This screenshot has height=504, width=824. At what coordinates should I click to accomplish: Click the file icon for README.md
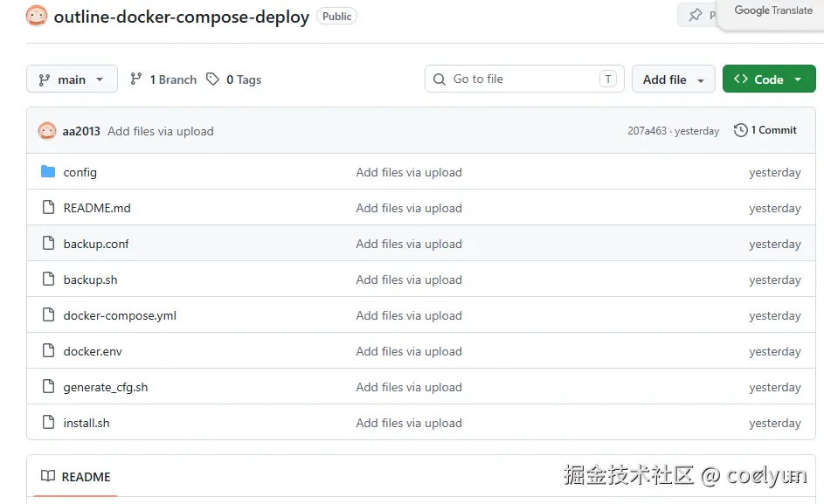tap(48, 207)
